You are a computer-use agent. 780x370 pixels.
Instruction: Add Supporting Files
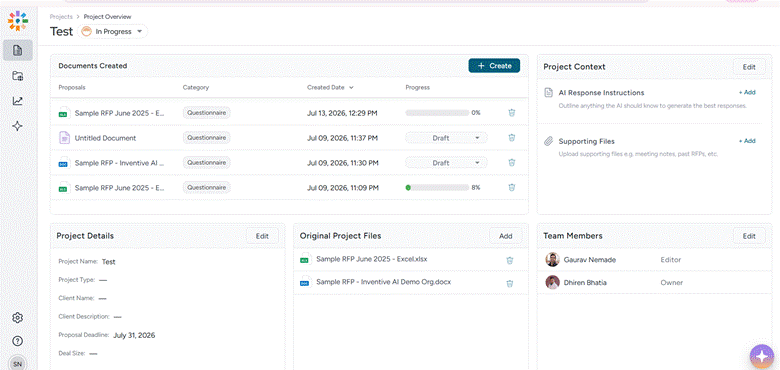[x=747, y=141]
